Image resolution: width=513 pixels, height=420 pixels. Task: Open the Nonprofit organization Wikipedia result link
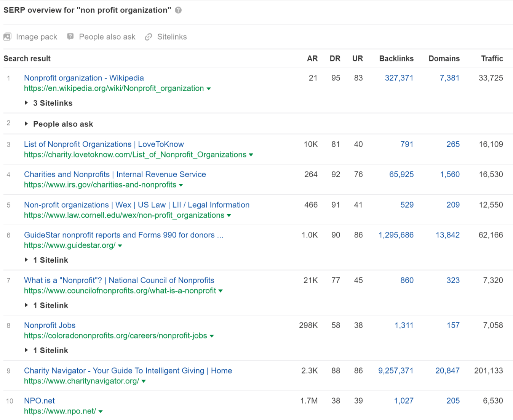83,78
